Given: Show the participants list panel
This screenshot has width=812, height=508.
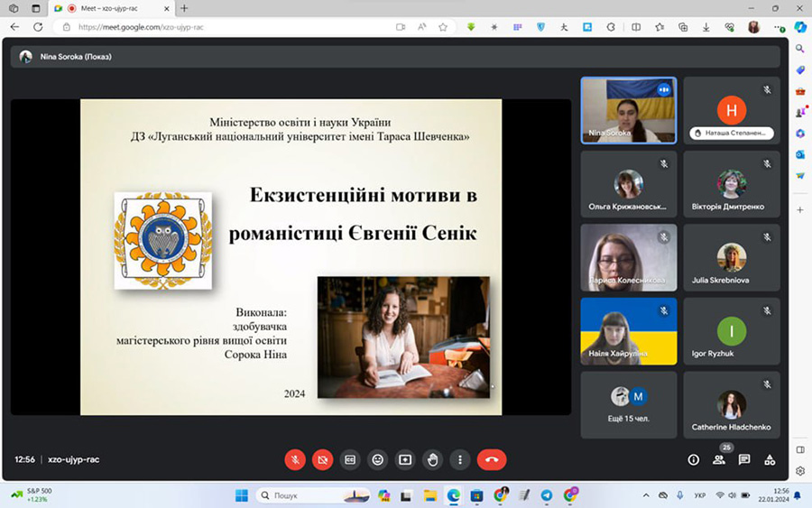Looking at the screenshot, I should tap(719, 459).
